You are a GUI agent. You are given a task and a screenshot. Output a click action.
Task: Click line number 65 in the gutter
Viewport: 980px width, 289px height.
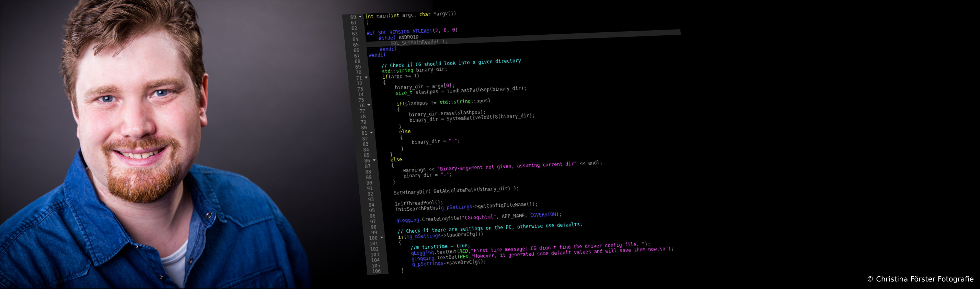[x=356, y=45]
